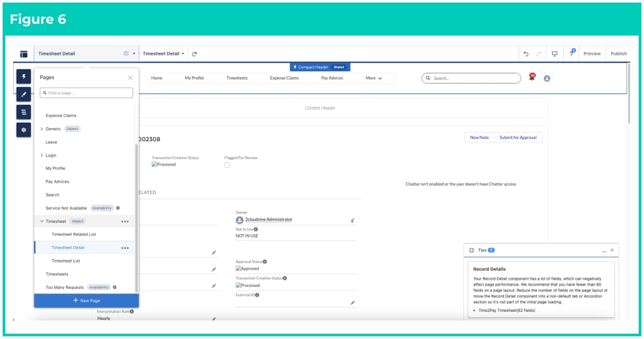Close the Tips panel
644x339 pixels.
(612, 250)
